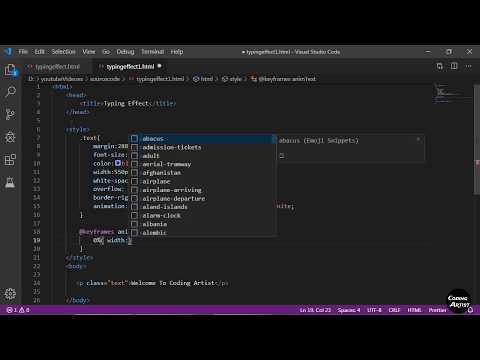
Task: Open the Terminal menu
Action: pos(152,52)
